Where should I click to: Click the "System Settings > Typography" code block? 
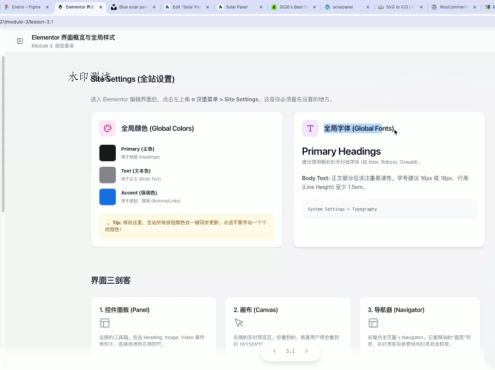(389, 209)
